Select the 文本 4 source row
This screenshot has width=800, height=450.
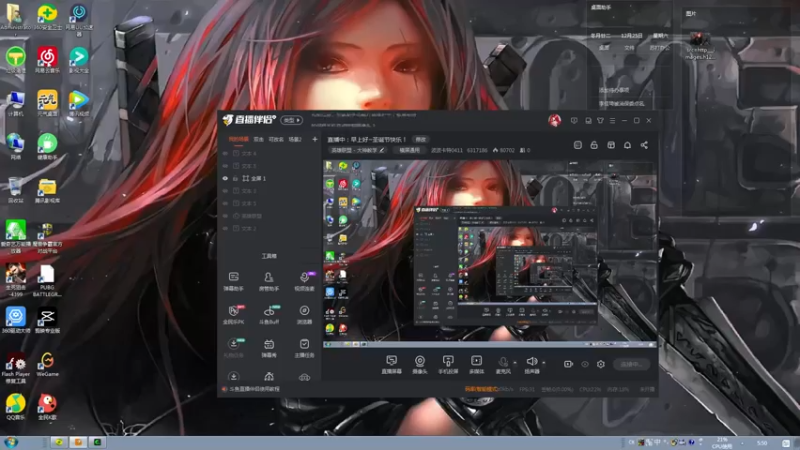click(x=269, y=153)
